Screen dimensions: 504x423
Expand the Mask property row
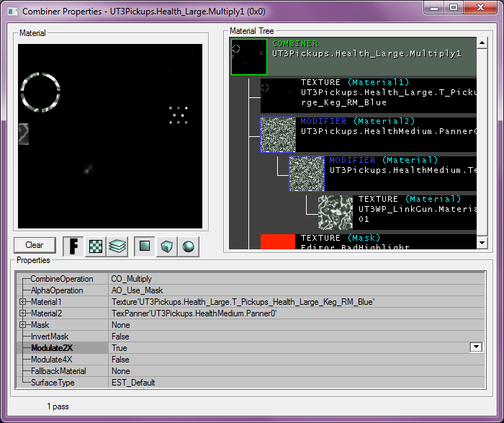[23, 325]
